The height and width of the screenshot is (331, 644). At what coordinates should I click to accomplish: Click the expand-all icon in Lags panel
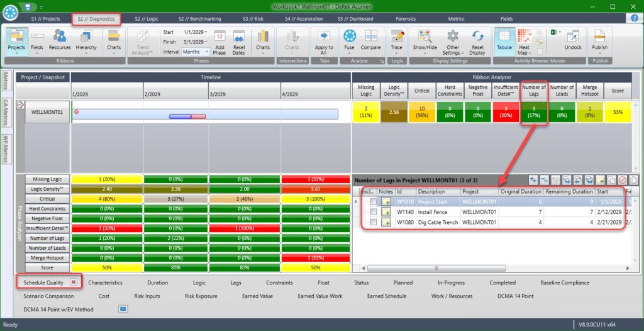pyautogui.click(x=533, y=180)
